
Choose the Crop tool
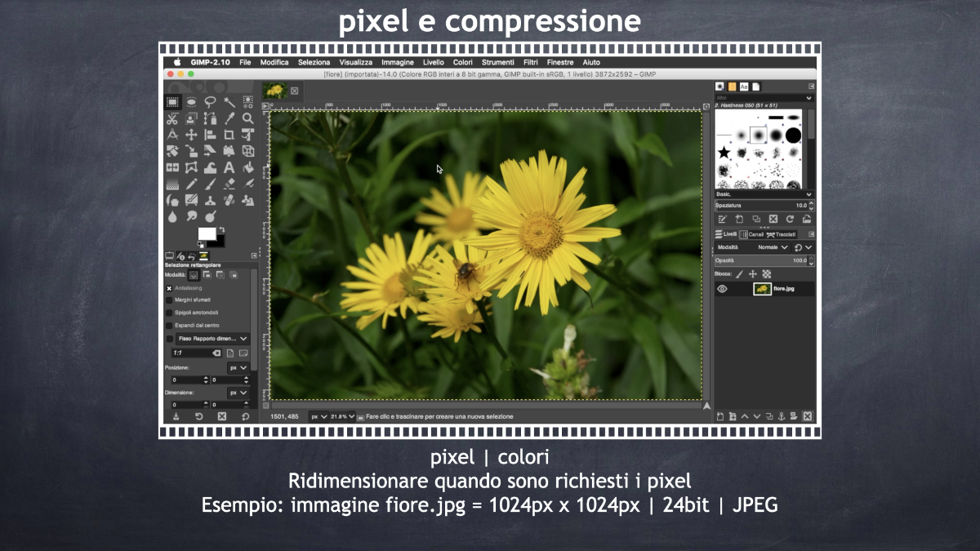(229, 135)
